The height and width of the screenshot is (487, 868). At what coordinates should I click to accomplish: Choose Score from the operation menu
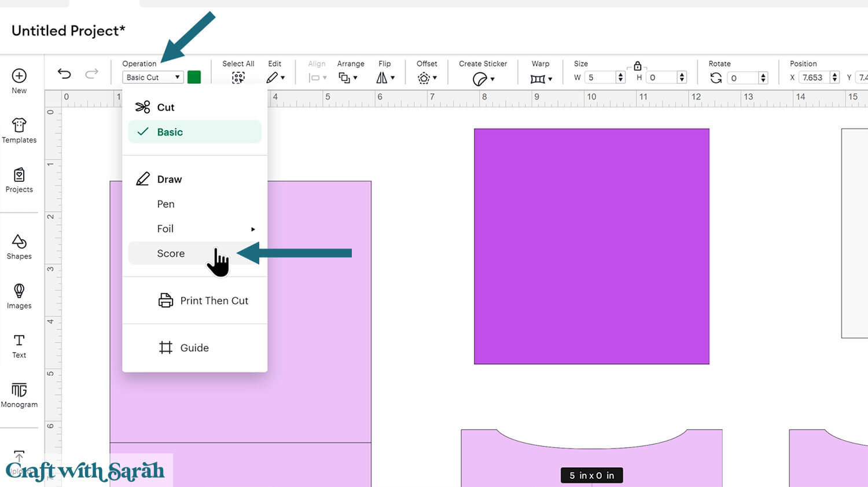tap(171, 254)
